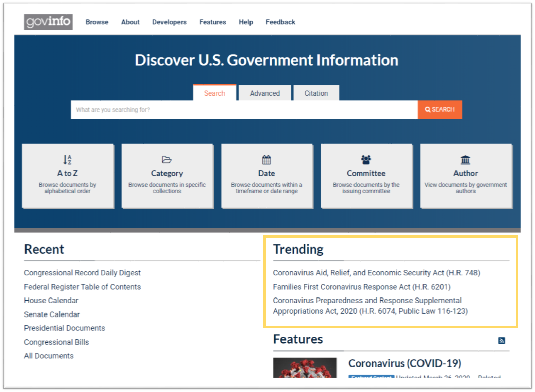Click the Committee people icon
This screenshot has height=392, width=535.
point(366,159)
